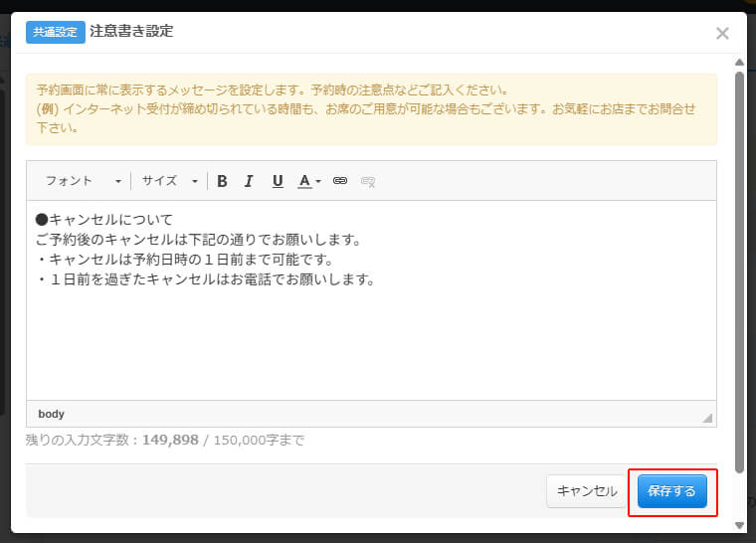Insert a hyperlink using the link icon
This screenshot has height=543, width=756.
340,181
